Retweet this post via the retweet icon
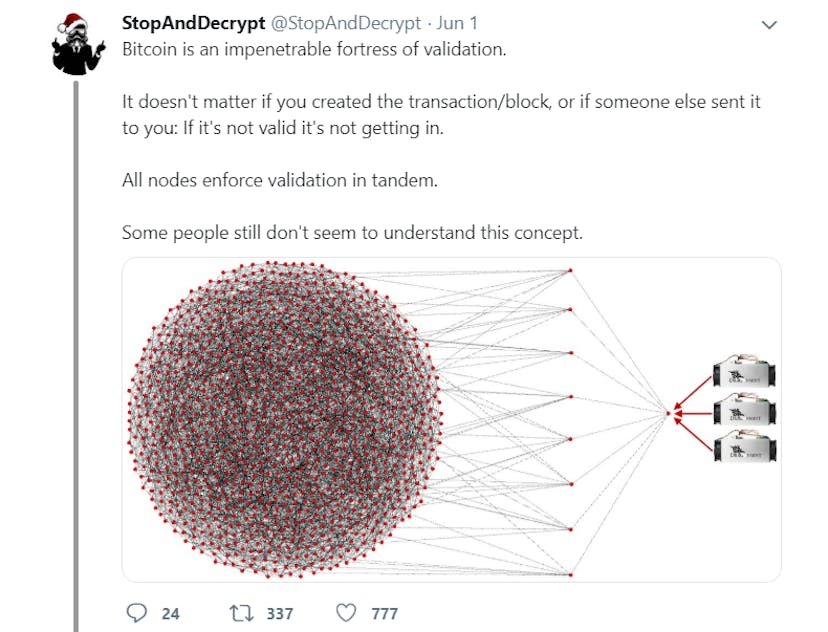The image size is (828, 632). [x=242, y=612]
